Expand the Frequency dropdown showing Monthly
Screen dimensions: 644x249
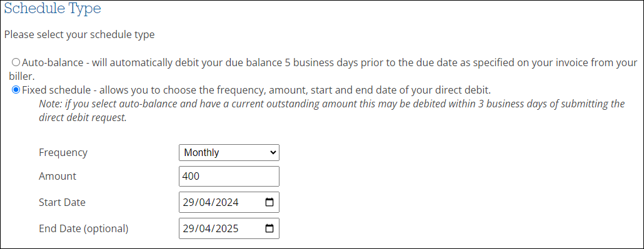click(x=229, y=153)
